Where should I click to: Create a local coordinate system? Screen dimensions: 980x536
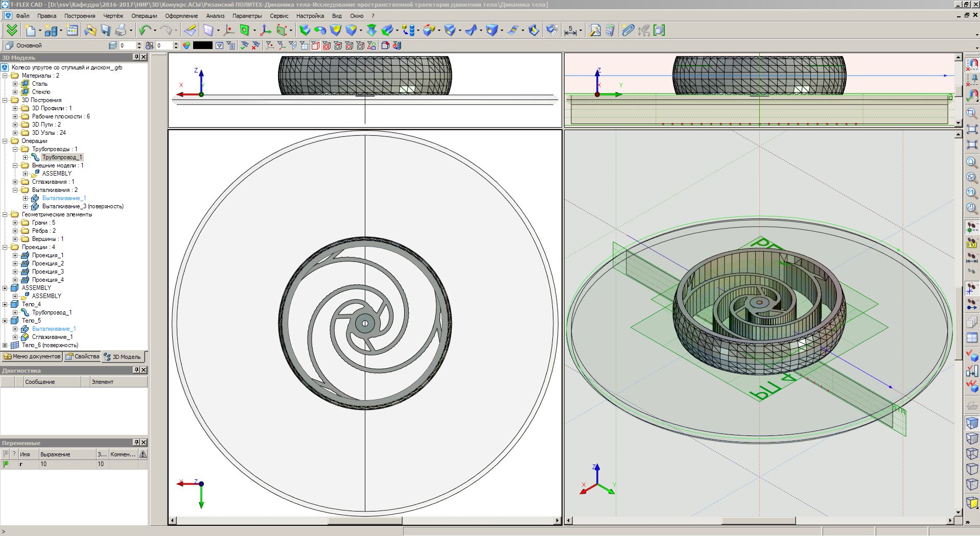coord(266,31)
